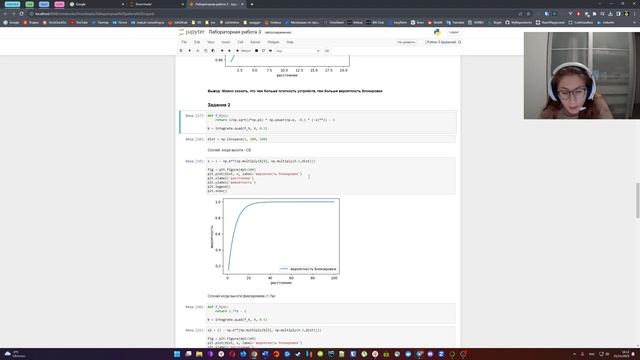Open the Windows Start menu

(177, 354)
